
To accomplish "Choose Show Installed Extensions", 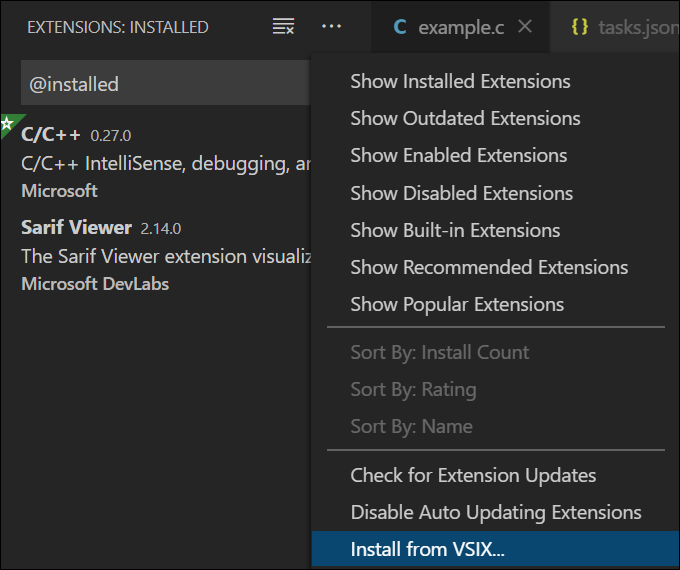I will pyautogui.click(x=460, y=81).
